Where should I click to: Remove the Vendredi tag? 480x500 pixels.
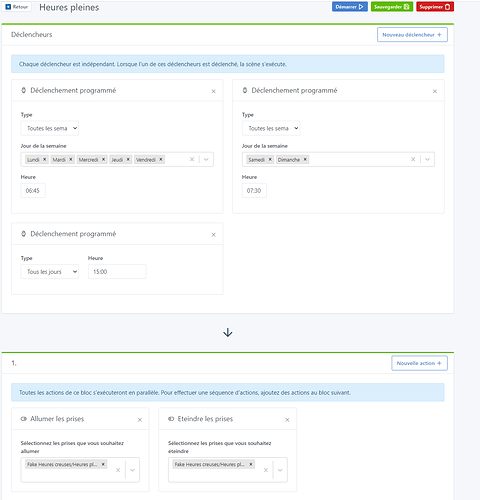tap(161, 159)
